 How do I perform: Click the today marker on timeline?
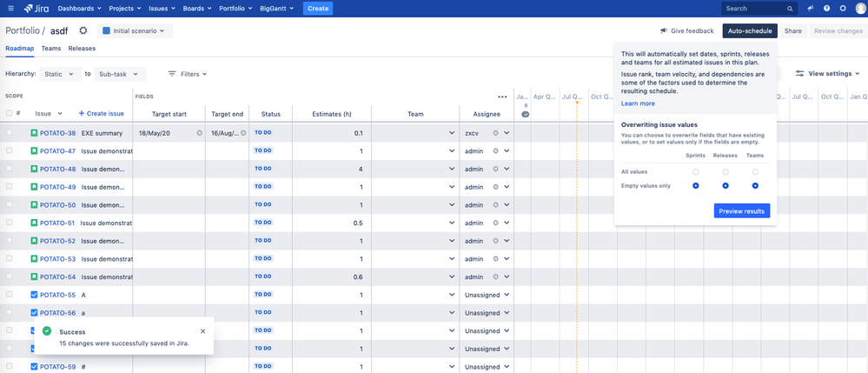[x=576, y=103]
